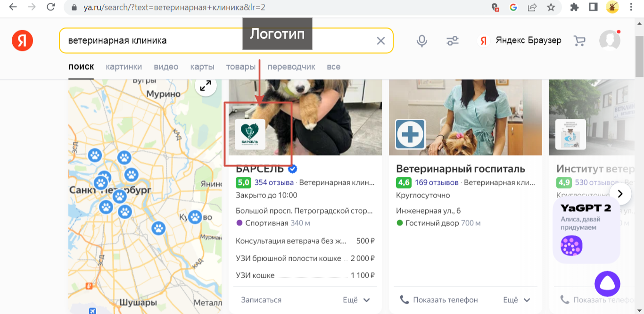This screenshot has width=644, height=314.
Task: Switch to the переводчик tab
Action: pyautogui.click(x=291, y=66)
